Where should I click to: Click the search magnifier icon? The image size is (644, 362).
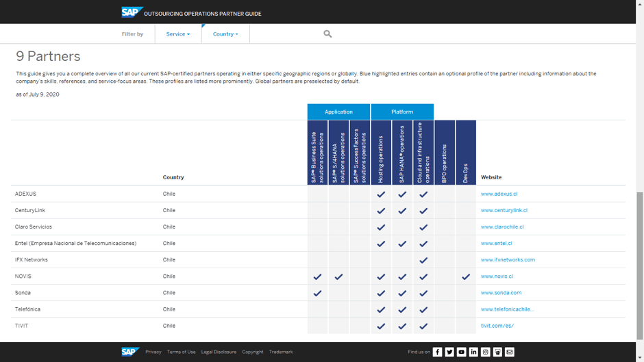(327, 34)
